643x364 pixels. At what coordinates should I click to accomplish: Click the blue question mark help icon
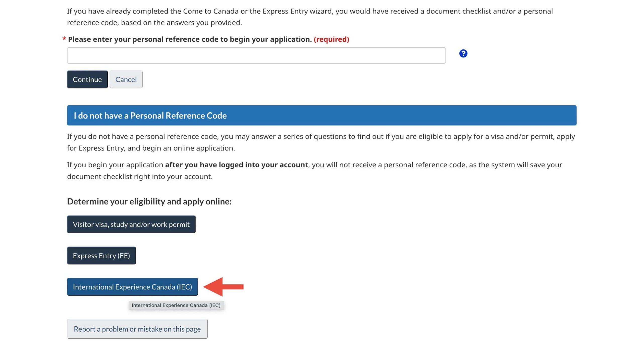463,53
